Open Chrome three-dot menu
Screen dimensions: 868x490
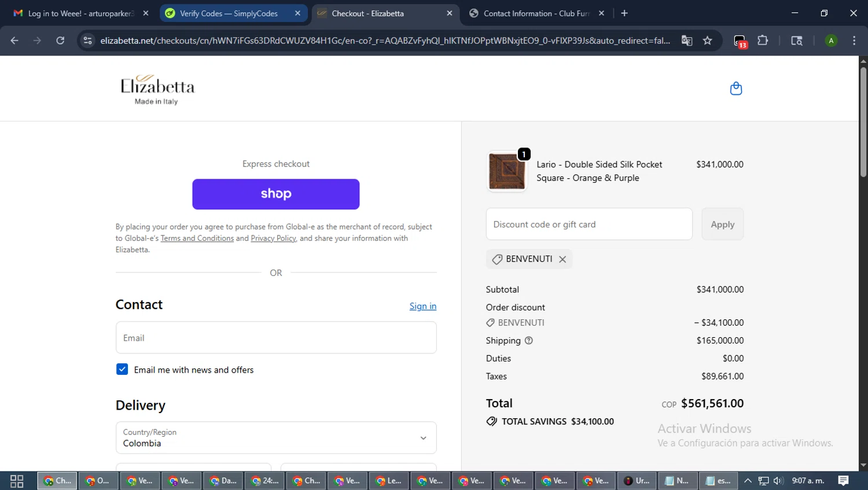[x=854, y=40]
